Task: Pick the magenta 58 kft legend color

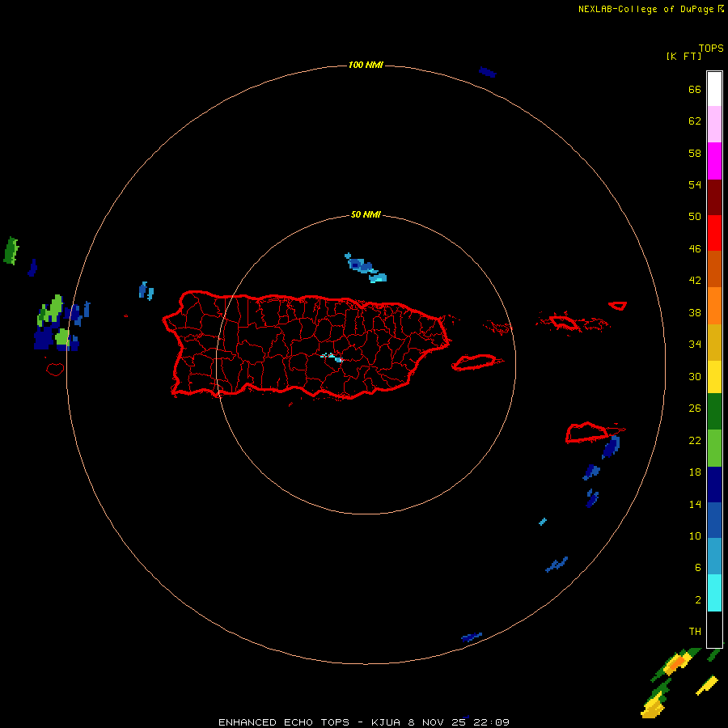Action: tap(714, 161)
